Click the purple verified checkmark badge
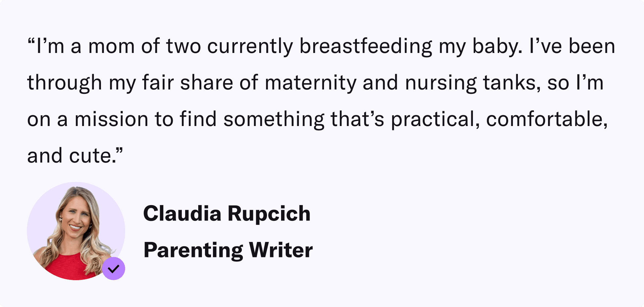The width and height of the screenshot is (644, 307). (x=114, y=268)
